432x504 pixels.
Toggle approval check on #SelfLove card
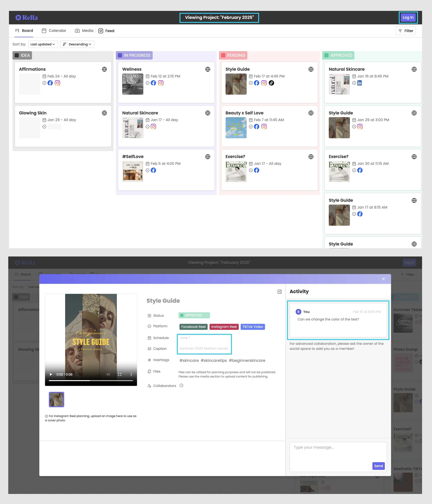(x=148, y=170)
